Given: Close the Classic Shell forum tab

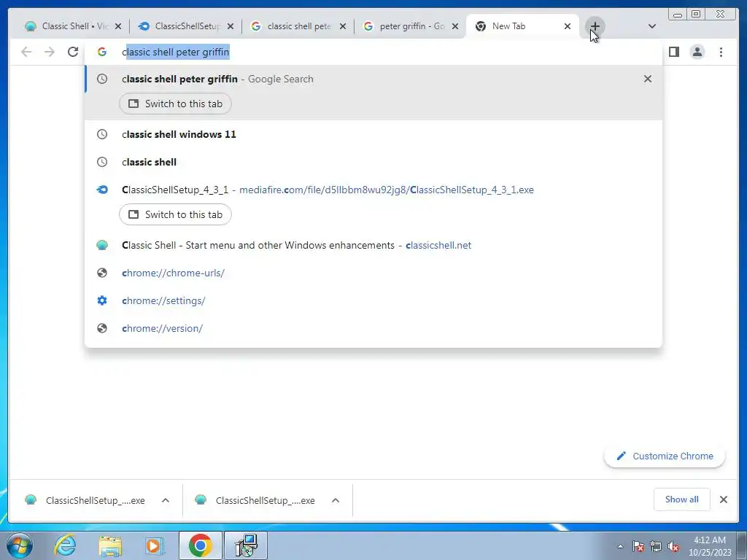Looking at the screenshot, I should tap(118, 26).
